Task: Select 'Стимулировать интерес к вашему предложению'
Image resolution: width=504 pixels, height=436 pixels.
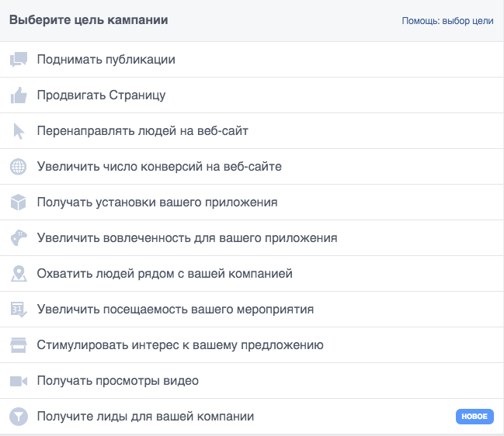Action: [252, 344]
